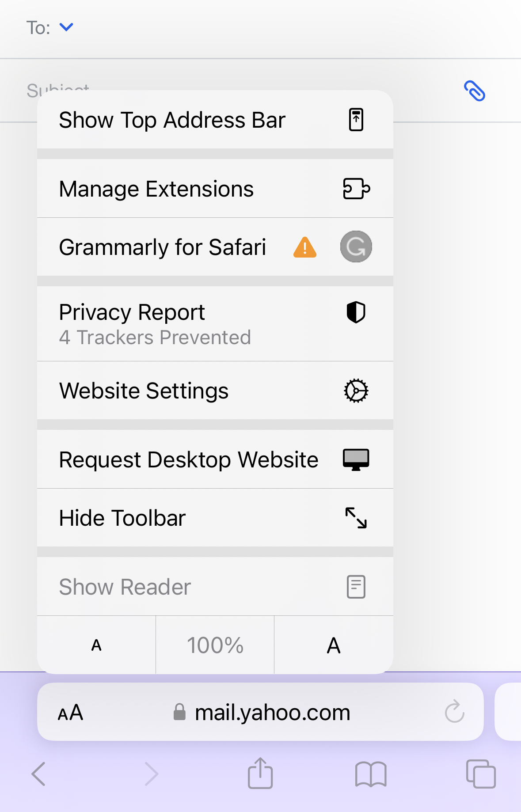This screenshot has width=521, height=812.
Task: Click the orange Grammarly warning triangle
Action: point(305,247)
